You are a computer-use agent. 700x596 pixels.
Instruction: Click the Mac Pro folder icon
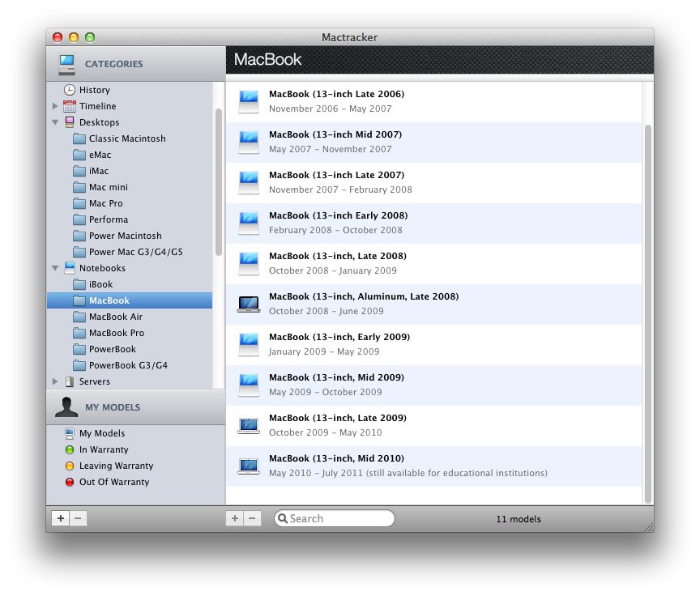click(79, 203)
